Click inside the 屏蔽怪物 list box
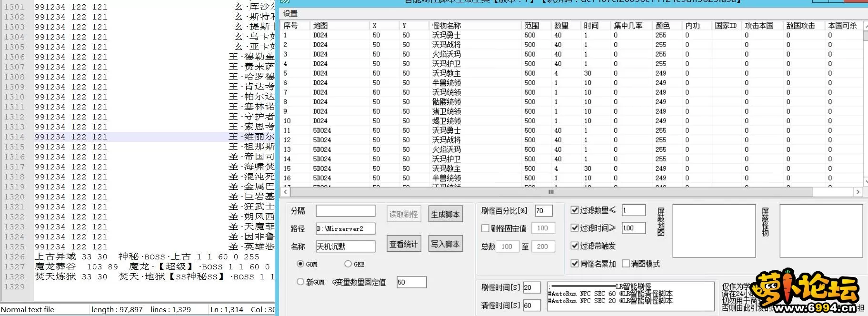868x316 pixels. pyautogui.click(x=821, y=230)
